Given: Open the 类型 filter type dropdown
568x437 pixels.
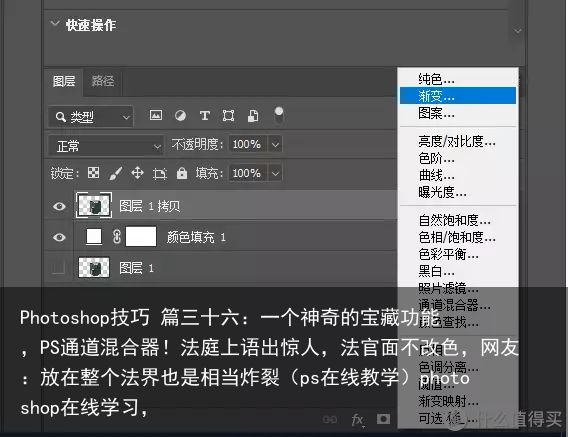Looking at the screenshot, I should click(91, 117).
